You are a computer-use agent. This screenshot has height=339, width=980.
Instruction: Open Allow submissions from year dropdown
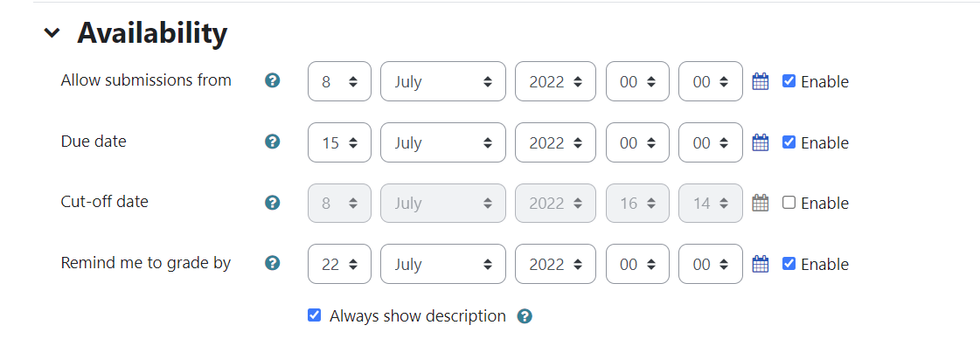click(x=556, y=81)
